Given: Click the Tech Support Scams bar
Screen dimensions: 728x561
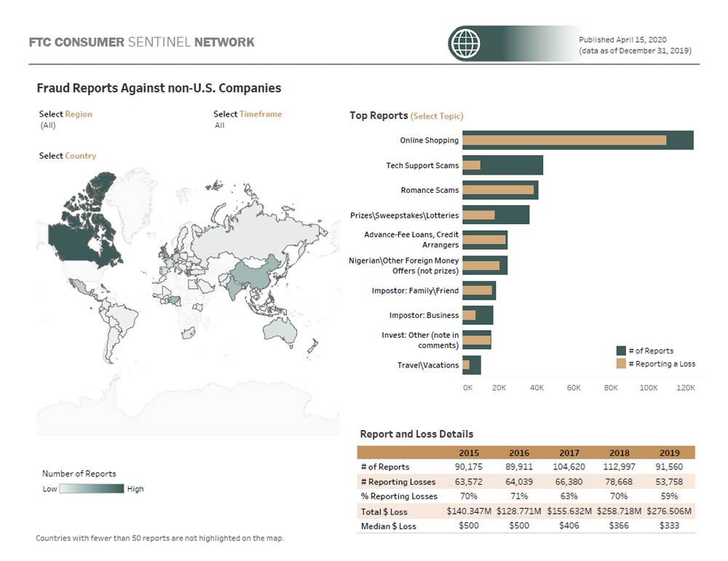Looking at the screenshot, I should pyautogui.click(x=502, y=165).
